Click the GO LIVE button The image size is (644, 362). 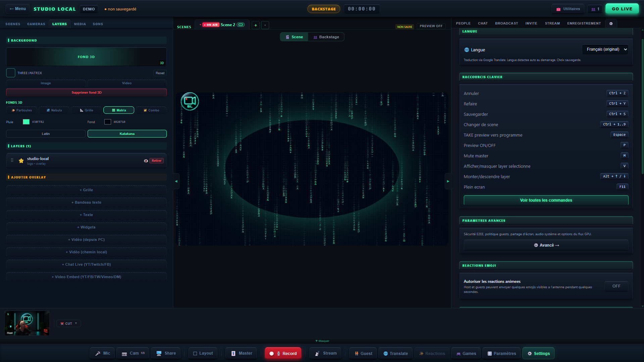pyautogui.click(x=622, y=9)
